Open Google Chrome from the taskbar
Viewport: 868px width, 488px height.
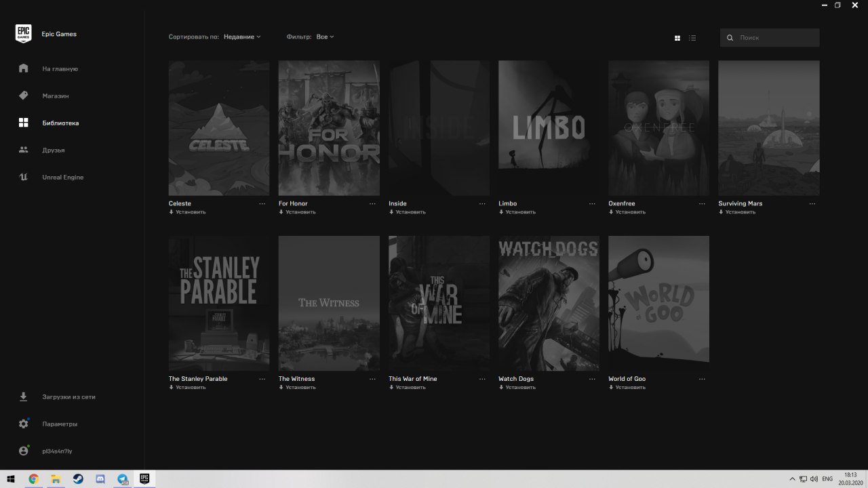click(x=34, y=479)
